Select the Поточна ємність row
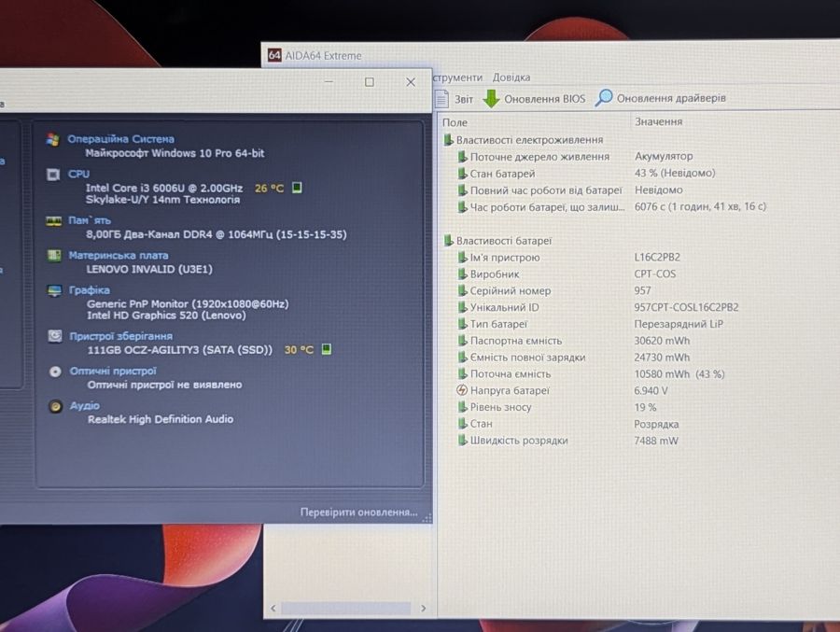This screenshot has width=840, height=632. 591,373
